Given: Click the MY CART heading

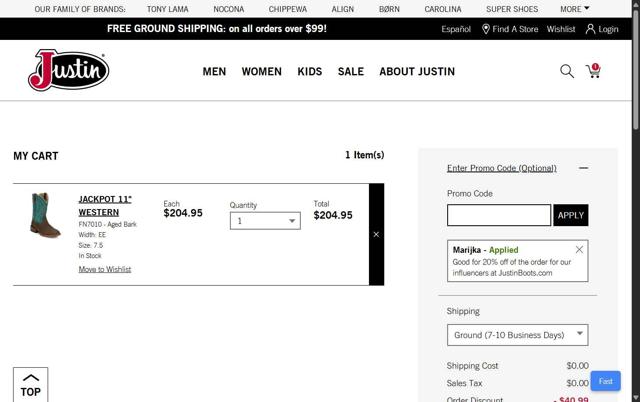Looking at the screenshot, I should (x=36, y=156).
